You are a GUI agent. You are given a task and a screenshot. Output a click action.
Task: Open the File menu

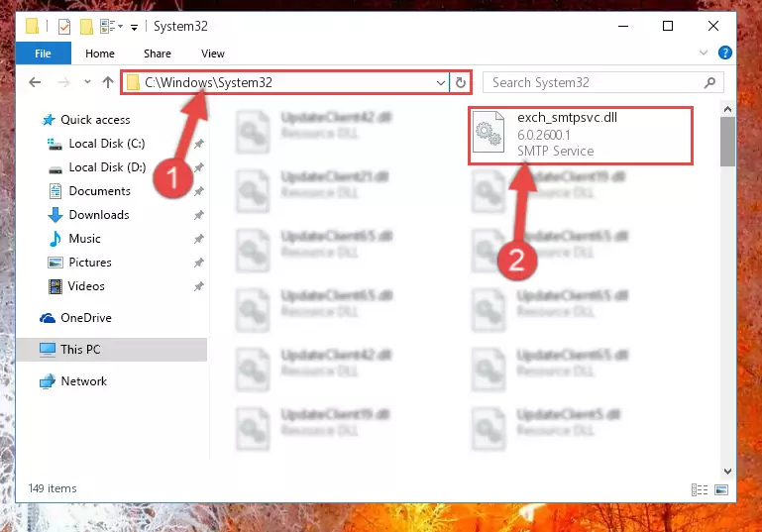[44, 53]
